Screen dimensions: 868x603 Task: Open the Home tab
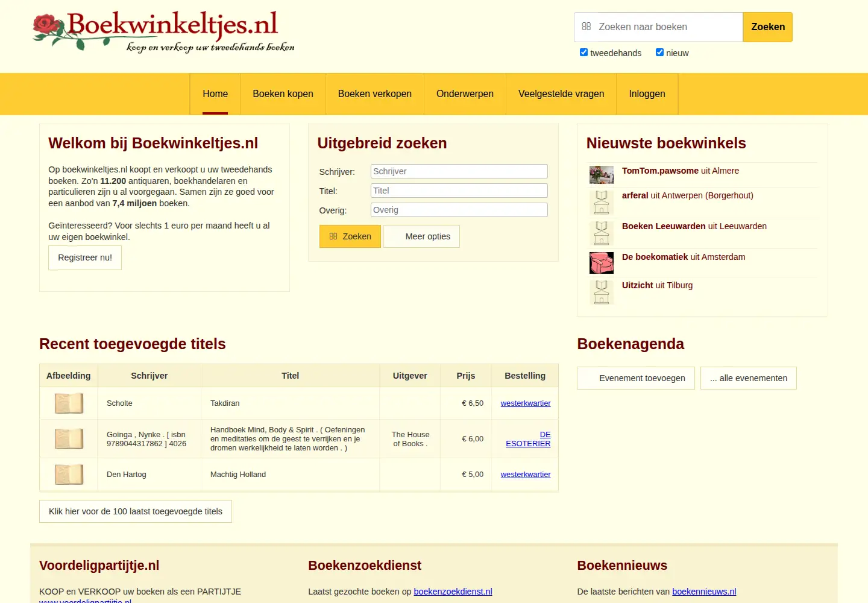tap(215, 94)
